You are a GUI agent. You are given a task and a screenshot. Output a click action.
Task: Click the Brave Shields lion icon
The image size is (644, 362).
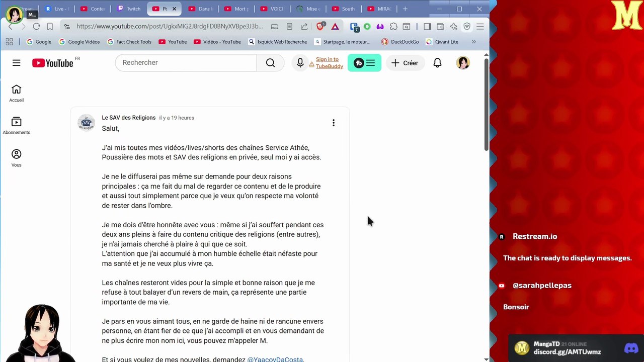(x=320, y=27)
